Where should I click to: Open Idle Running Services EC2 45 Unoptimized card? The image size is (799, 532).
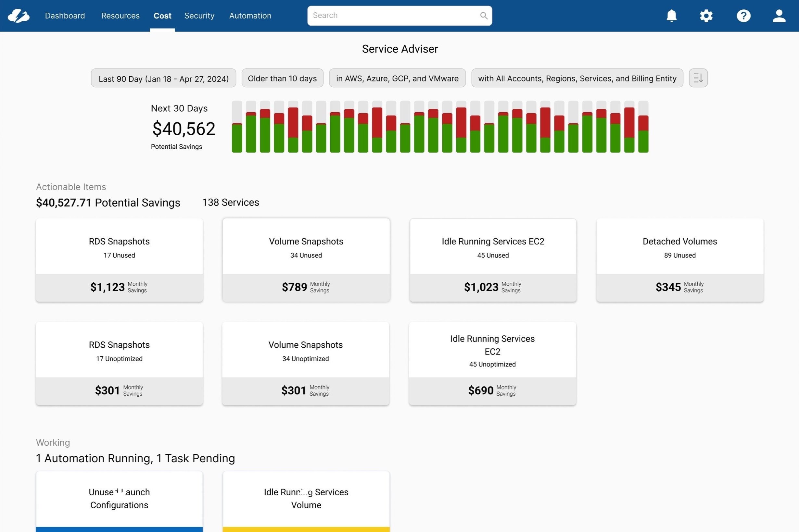[492, 363]
